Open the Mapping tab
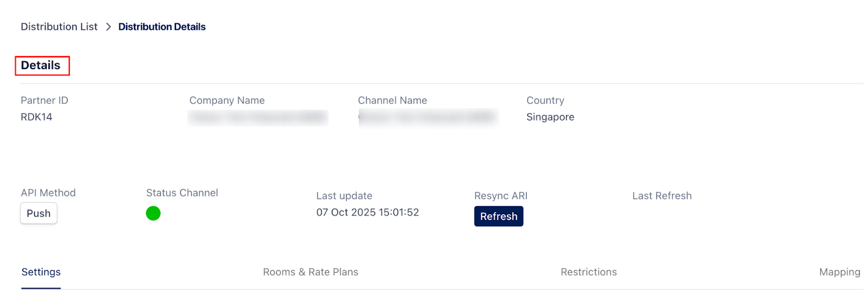Viewport: 868px width, 294px height. 839,272
